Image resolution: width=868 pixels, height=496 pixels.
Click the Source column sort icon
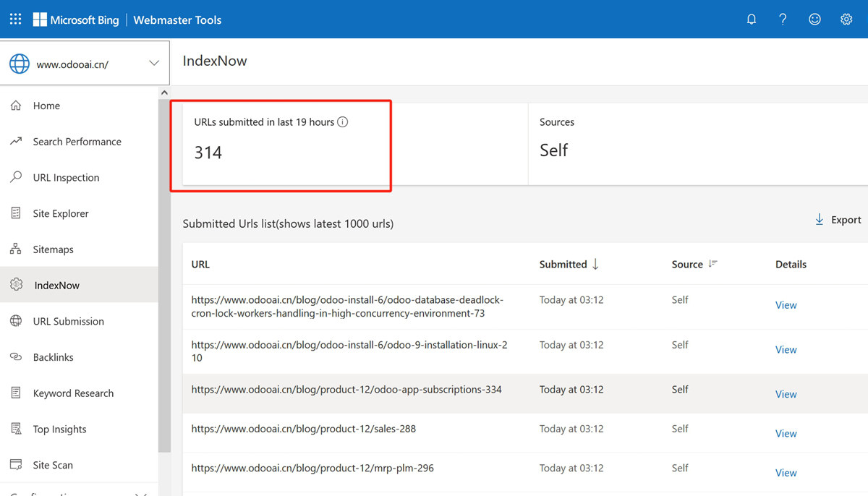point(712,264)
